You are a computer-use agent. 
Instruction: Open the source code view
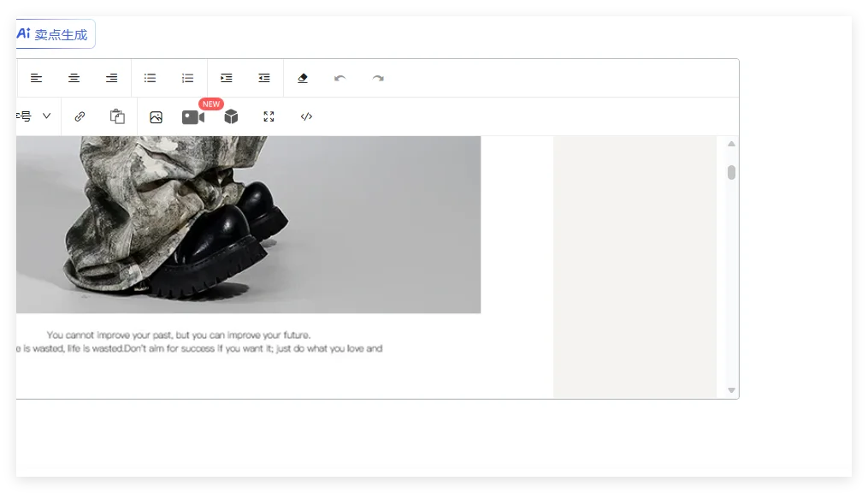306,116
